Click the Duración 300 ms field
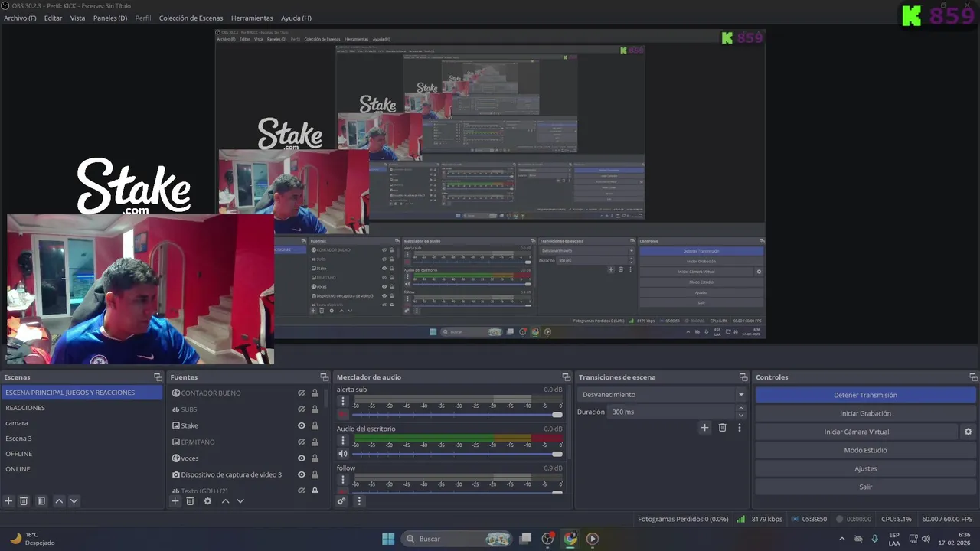The width and height of the screenshot is (980, 551). click(x=672, y=412)
